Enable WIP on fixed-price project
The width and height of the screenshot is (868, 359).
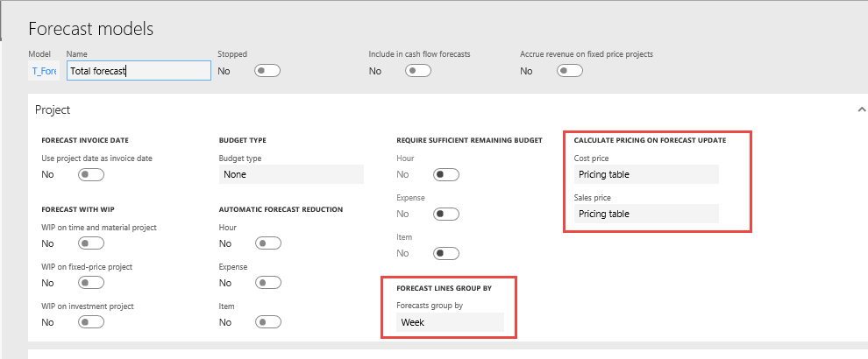[91, 283]
